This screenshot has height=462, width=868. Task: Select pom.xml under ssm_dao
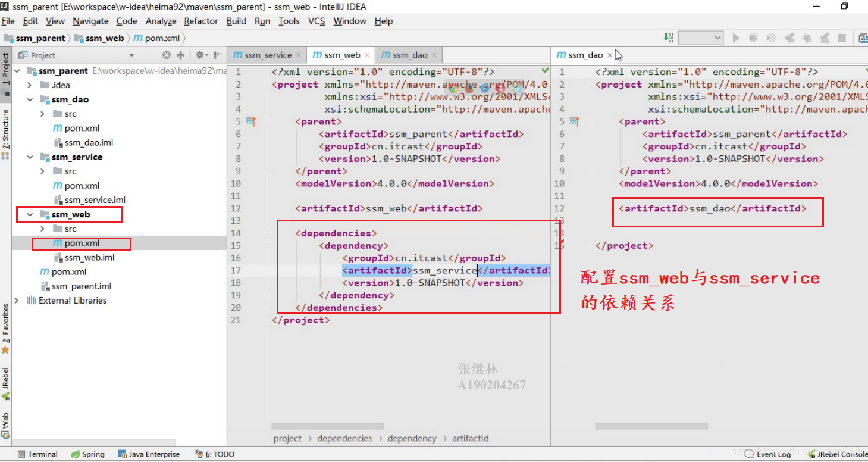pyautogui.click(x=76, y=128)
